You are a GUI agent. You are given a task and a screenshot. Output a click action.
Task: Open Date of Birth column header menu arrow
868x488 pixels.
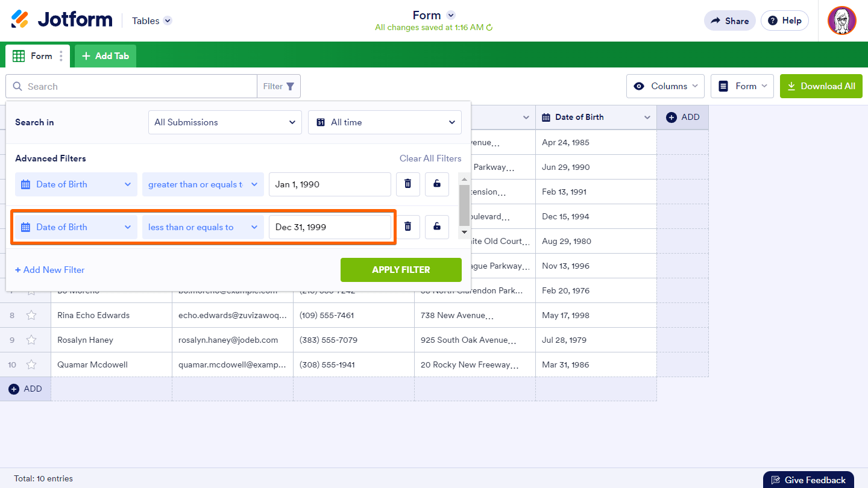pos(647,117)
